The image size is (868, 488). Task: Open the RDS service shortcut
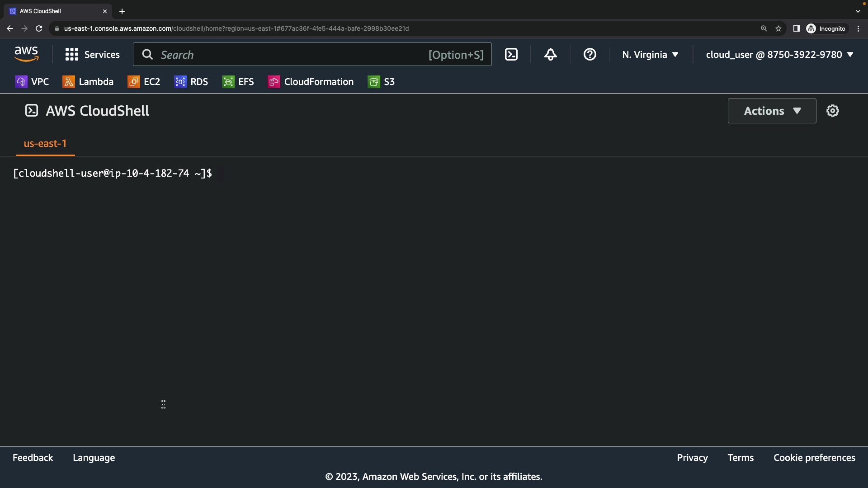191,82
